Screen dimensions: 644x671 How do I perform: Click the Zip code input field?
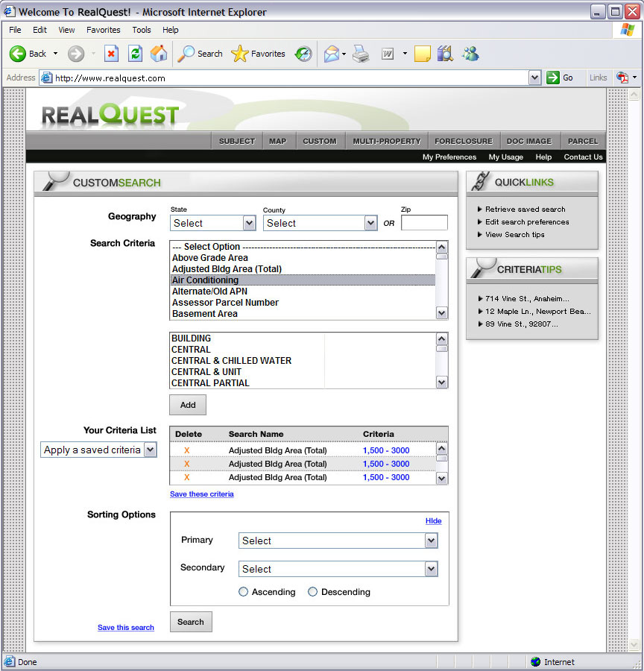(424, 223)
